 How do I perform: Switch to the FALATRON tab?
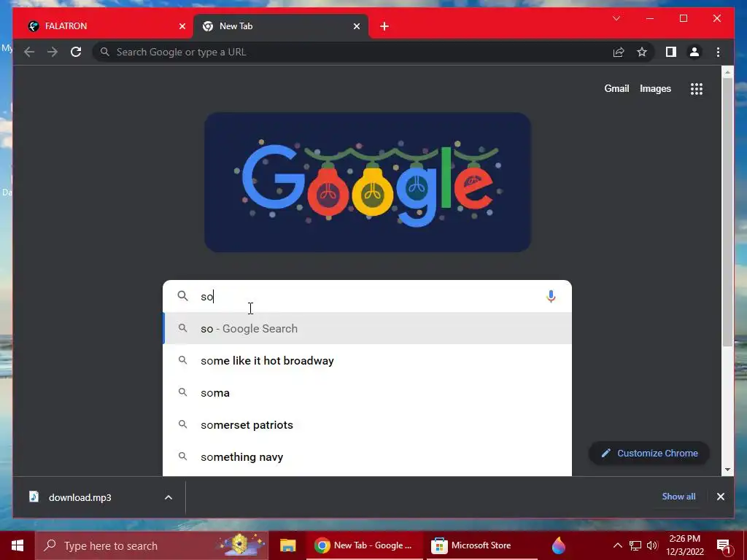tap(103, 26)
